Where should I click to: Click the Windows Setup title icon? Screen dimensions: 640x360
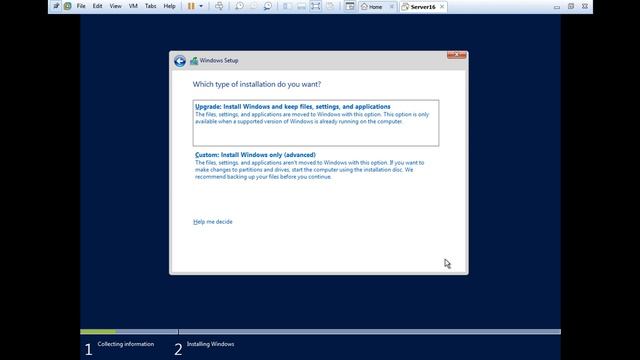194,61
